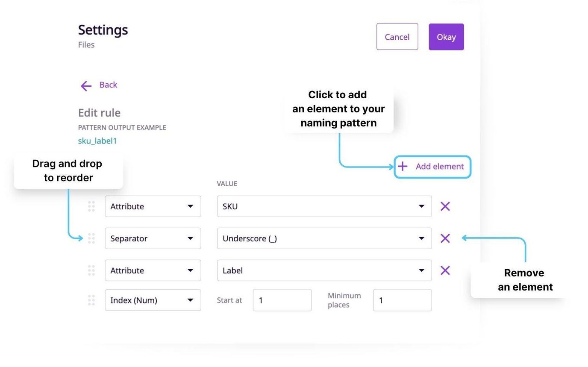Click the Start at input field
Viewport: 588px width, 367px height.
point(282,300)
